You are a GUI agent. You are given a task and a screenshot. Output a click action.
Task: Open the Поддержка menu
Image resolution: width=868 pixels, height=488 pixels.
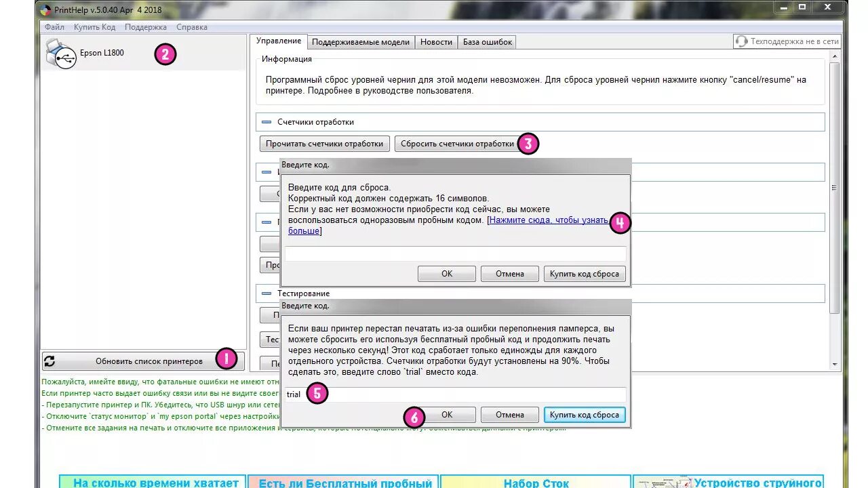146,27
